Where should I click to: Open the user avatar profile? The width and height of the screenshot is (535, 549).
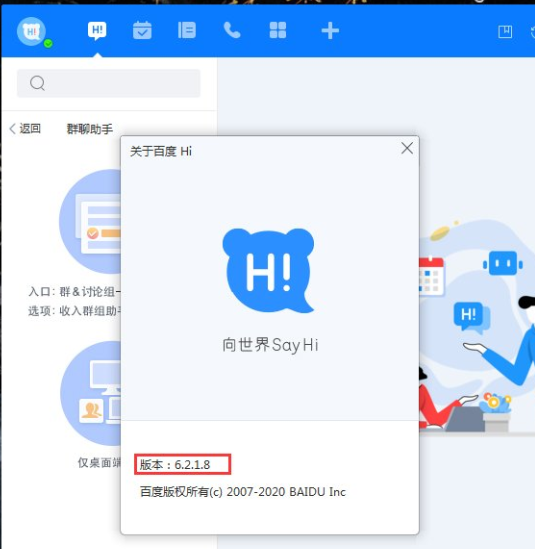[31, 31]
